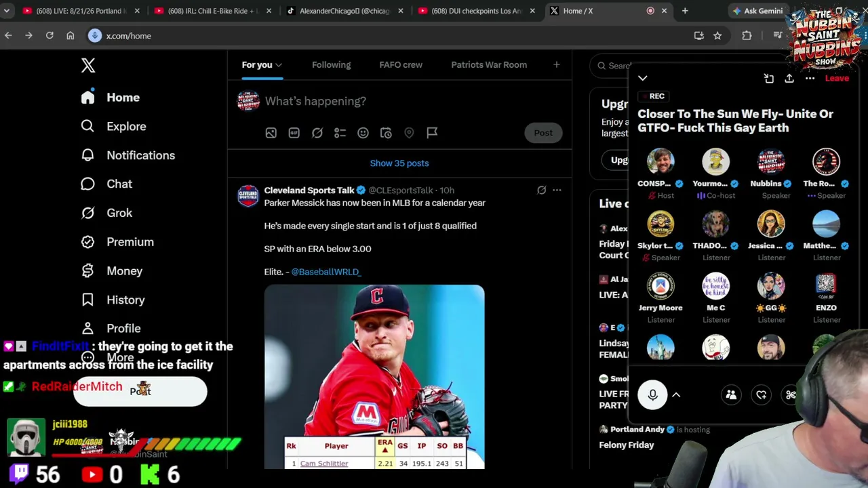Viewport: 868px width, 488px height.
Task: Click Cam Schlittler link in stats table
Action: (x=324, y=464)
